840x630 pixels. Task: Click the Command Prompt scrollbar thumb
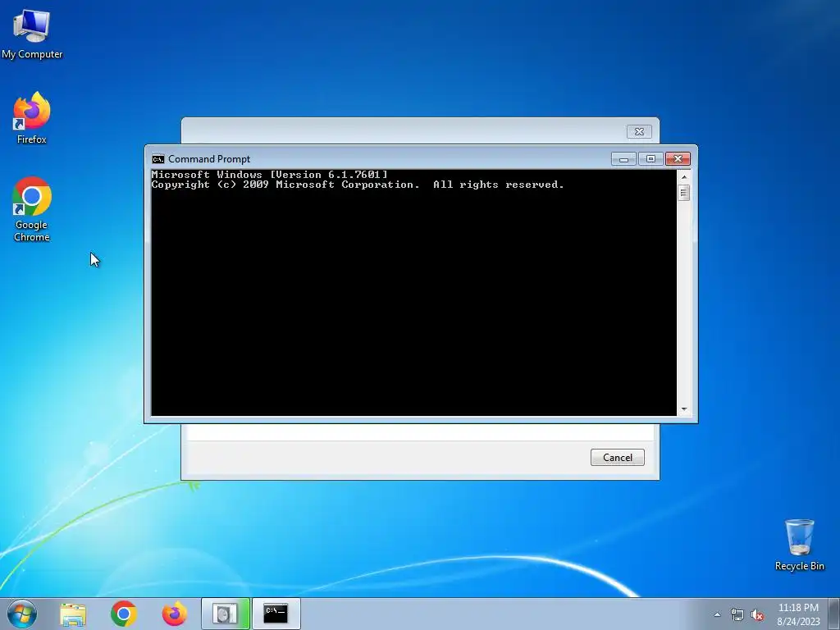[x=683, y=193]
